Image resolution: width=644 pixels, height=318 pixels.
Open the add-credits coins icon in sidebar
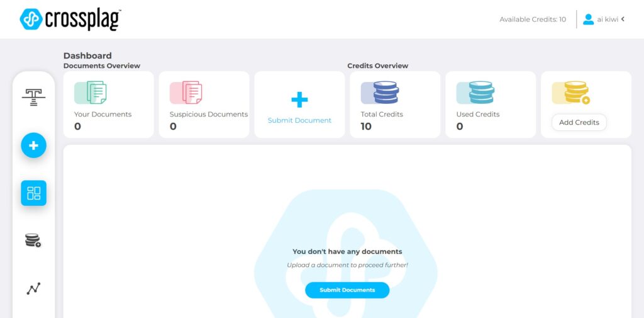tap(33, 241)
